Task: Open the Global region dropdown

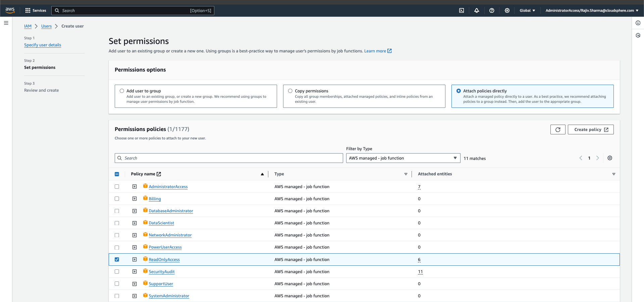Action: [x=527, y=10]
